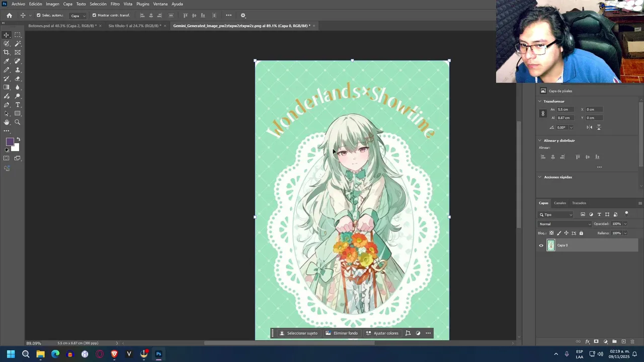
Task: Click the Home icon in options bar
Action: tap(9, 16)
